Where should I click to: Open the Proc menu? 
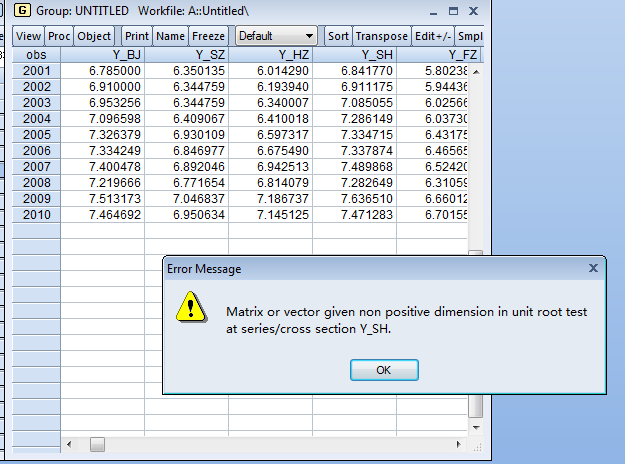click(59, 36)
